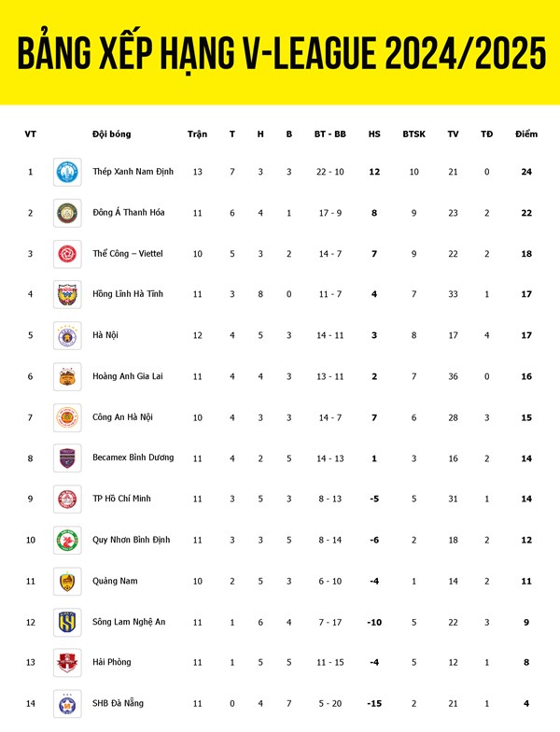This screenshot has width=560, height=732.
Task: Click the Thể Công – Viettel club logo
Action: click(67, 253)
